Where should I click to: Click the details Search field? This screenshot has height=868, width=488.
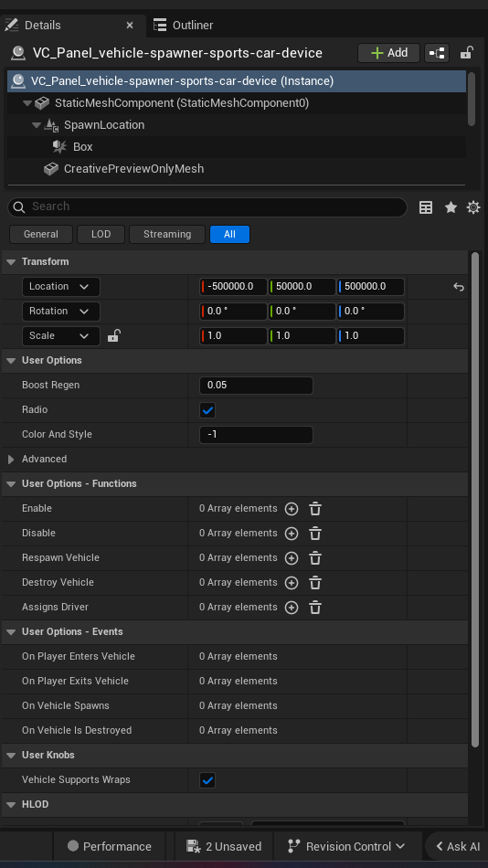[x=207, y=207]
